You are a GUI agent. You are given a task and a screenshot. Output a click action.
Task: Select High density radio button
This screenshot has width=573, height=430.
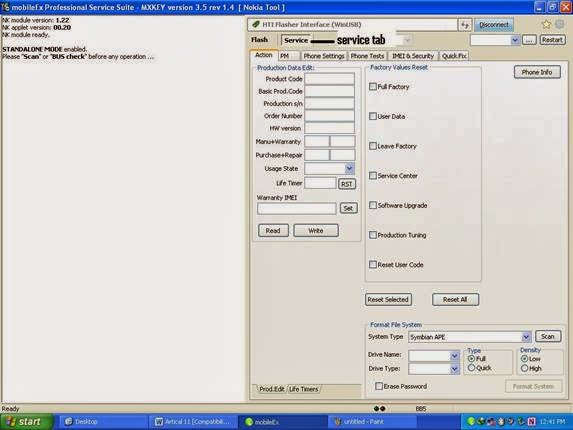[524, 368]
